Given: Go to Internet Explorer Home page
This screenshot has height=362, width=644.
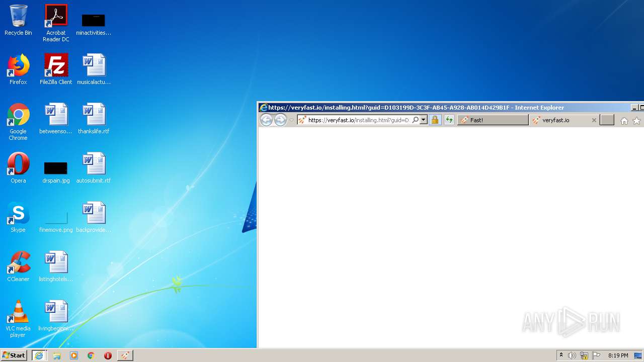Looking at the screenshot, I should pos(624,121).
